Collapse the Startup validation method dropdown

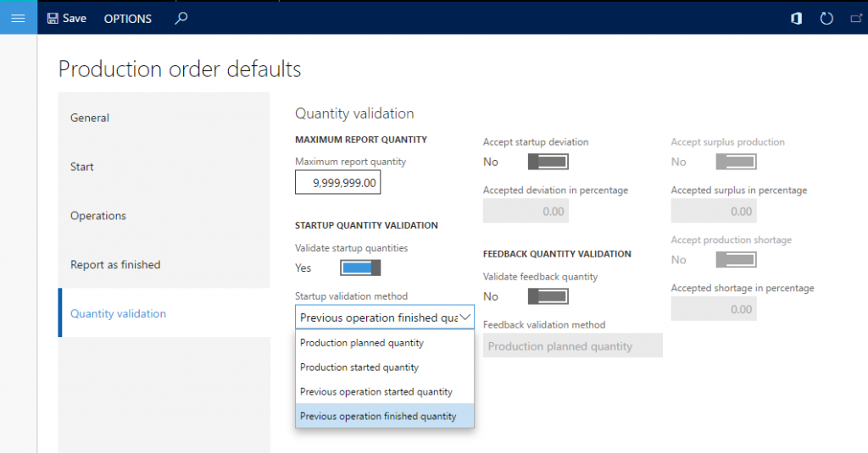click(465, 318)
